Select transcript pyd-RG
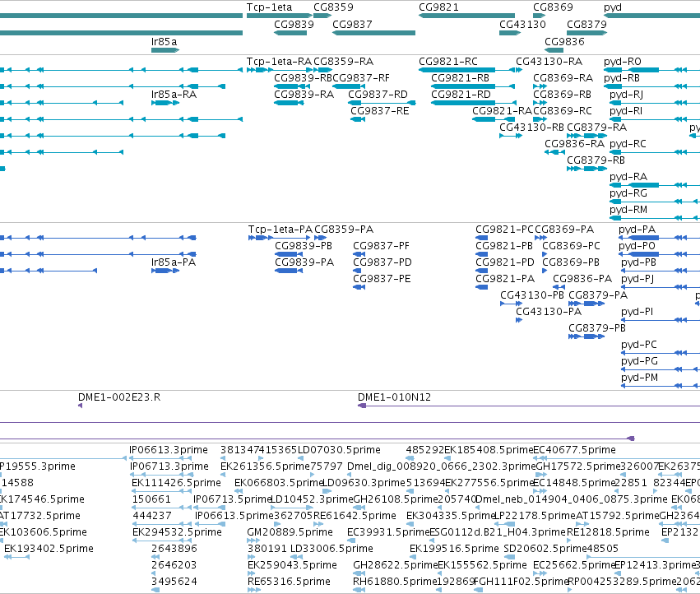Screen dimensions: 700x594 (x=628, y=193)
